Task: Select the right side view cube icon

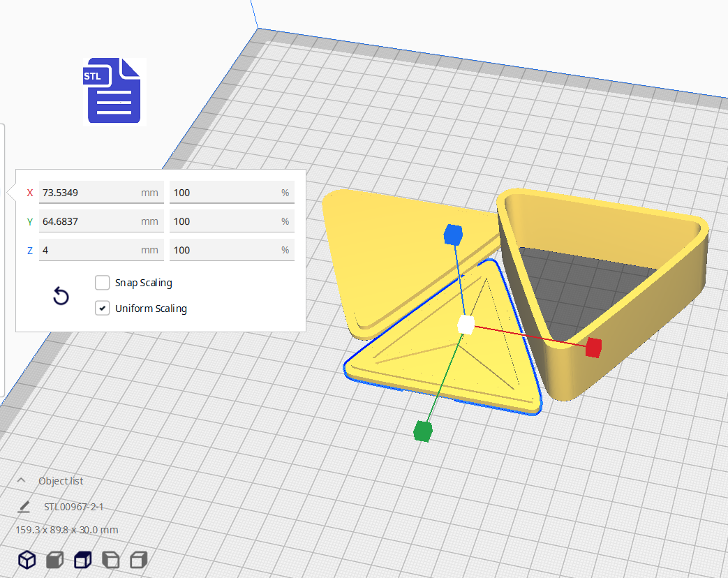Action: tap(139, 559)
